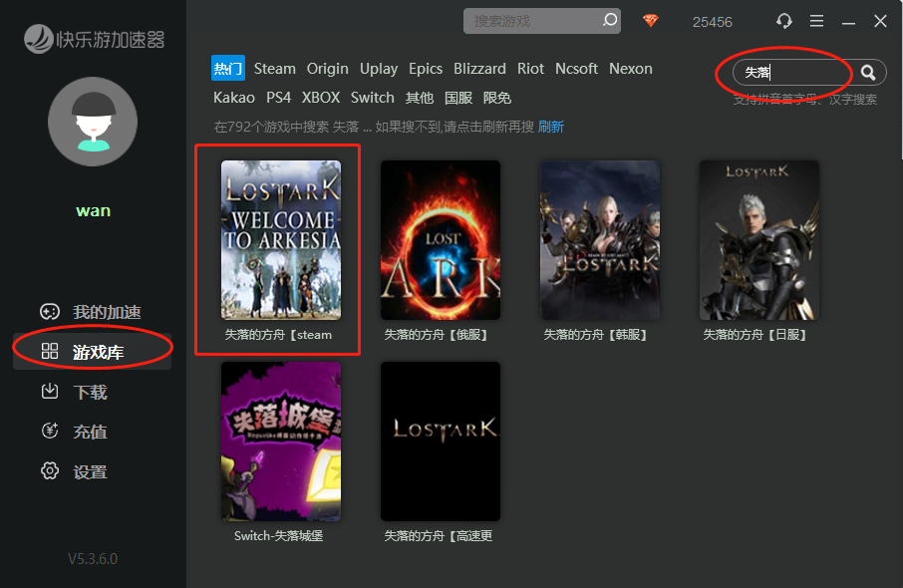Select the Riot category tab
This screenshot has width=903, height=588.
coord(530,69)
